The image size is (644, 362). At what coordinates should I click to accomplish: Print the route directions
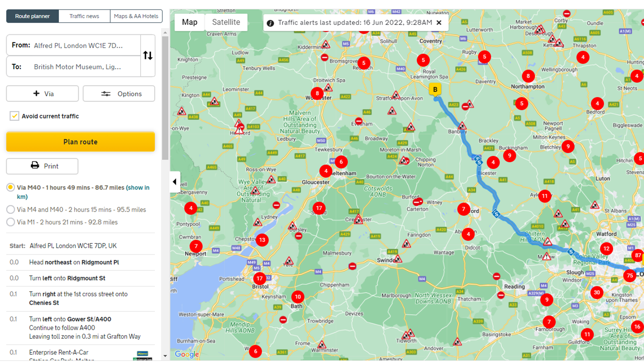point(42,166)
